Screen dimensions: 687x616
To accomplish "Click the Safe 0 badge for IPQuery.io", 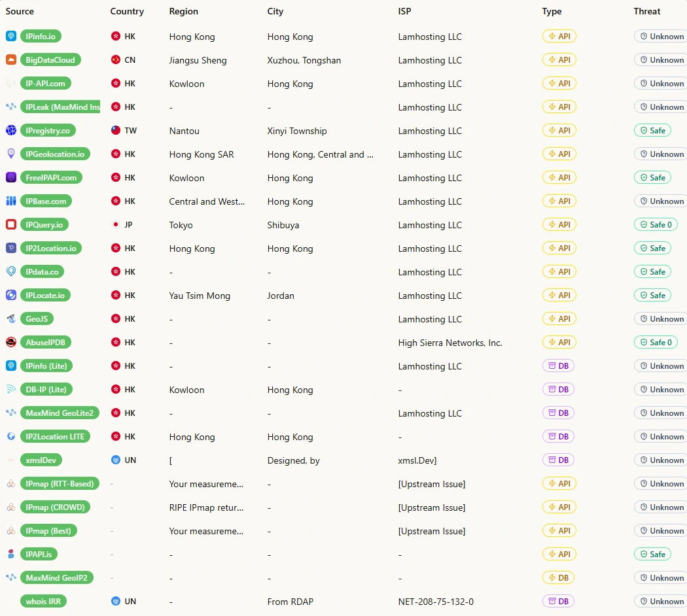I will (656, 224).
